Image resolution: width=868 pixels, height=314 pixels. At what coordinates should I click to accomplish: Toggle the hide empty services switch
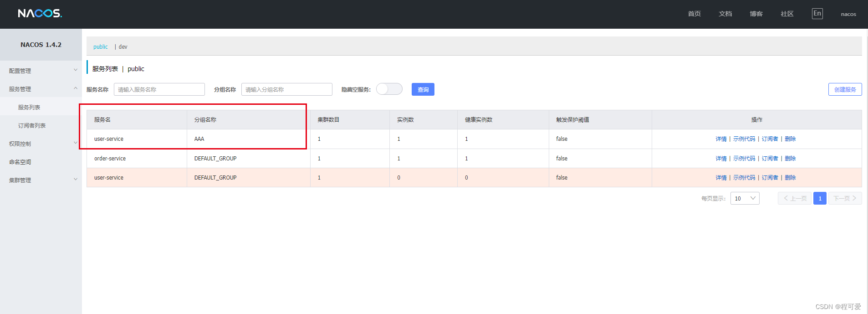[389, 89]
